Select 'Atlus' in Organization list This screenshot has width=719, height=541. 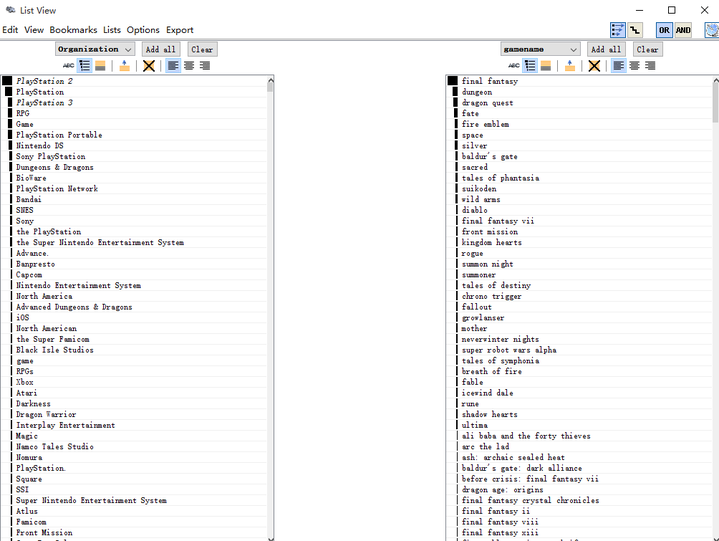134,511
